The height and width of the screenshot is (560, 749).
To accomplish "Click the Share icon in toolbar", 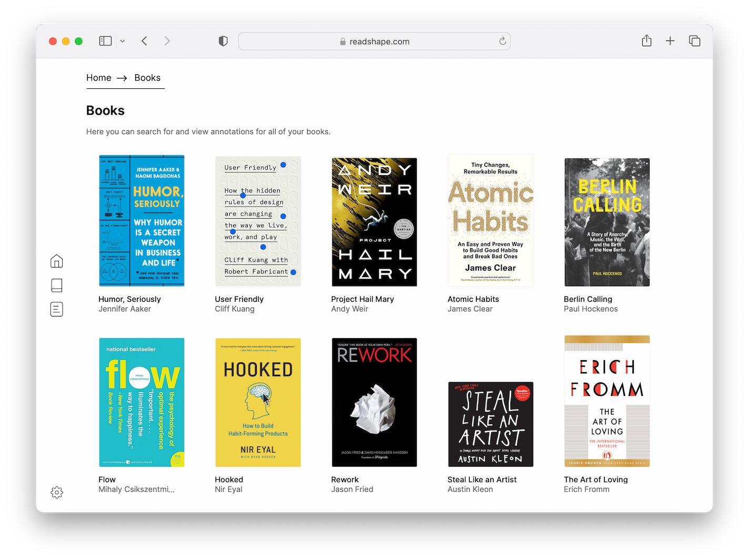I will (646, 41).
